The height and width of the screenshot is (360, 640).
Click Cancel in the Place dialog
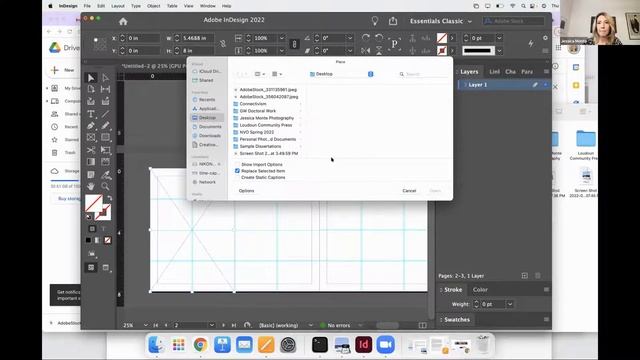409,191
